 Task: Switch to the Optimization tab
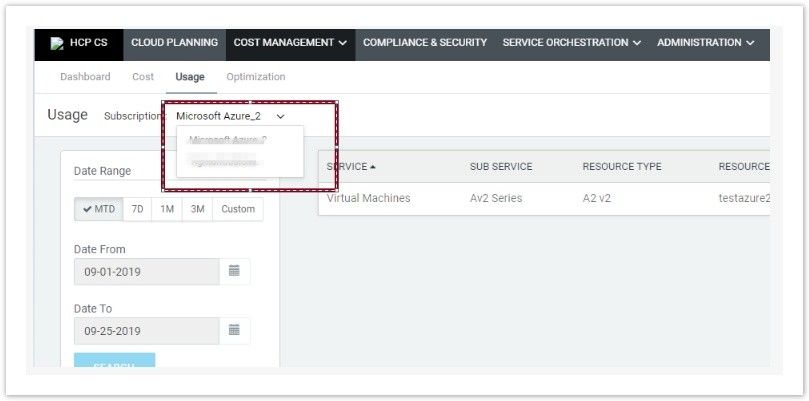click(255, 77)
